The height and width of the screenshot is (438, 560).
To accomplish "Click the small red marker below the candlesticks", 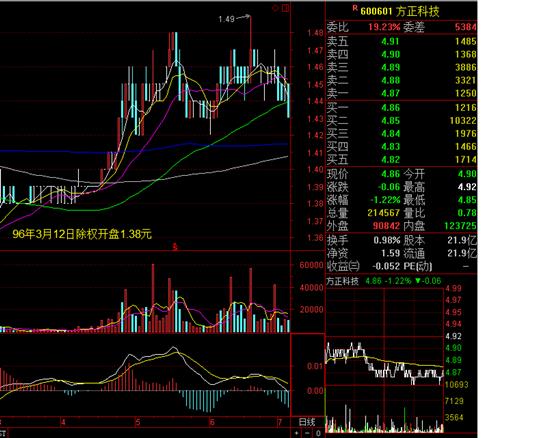I will 175,247.
